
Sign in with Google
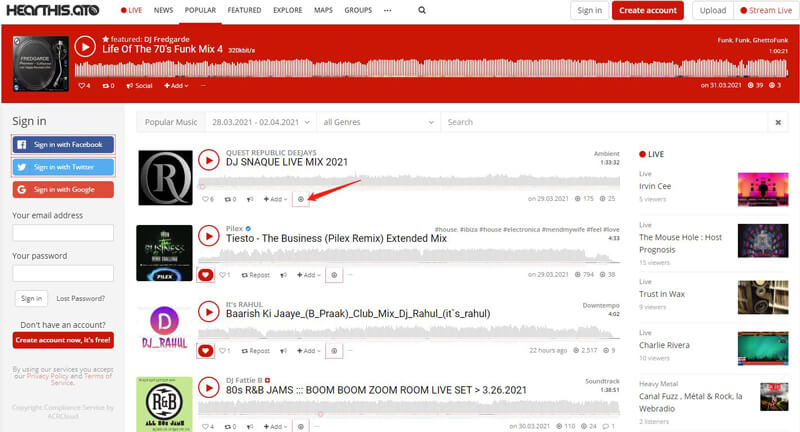point(63,189)
